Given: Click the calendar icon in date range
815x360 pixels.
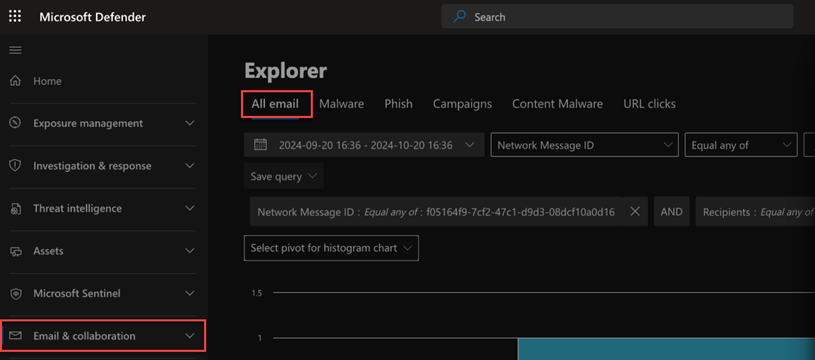Looking at the screenshot, I should pyautogui.click(x=260, y=145).
